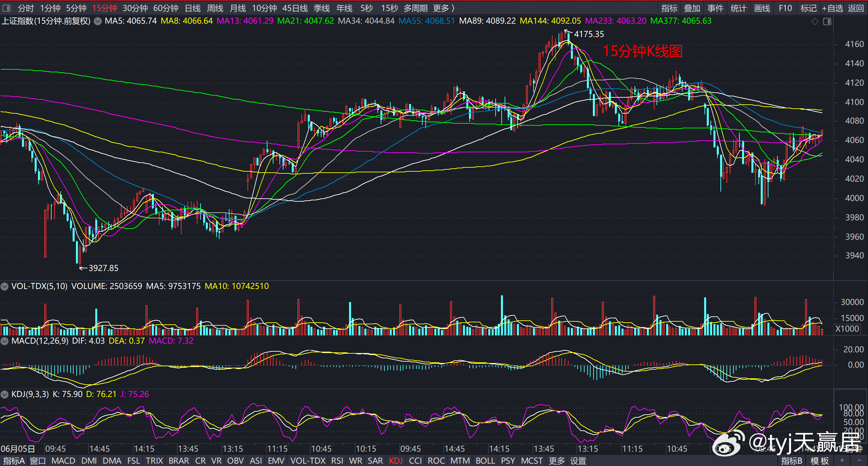868x466 pixels.
Task: Toggle MA indicator settings circle beside 上证指数
Action: click(x=98, y=21)
